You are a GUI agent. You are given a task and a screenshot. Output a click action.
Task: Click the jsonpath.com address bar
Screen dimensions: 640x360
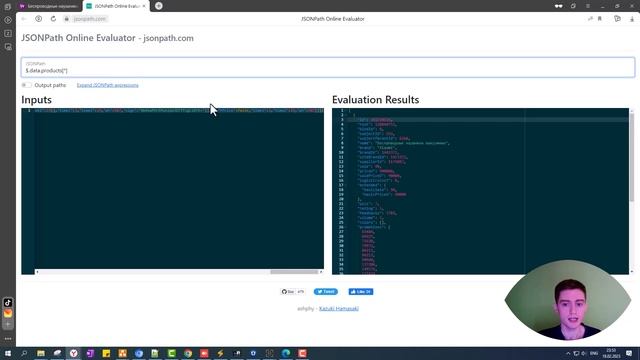click(x=90, y=19)
